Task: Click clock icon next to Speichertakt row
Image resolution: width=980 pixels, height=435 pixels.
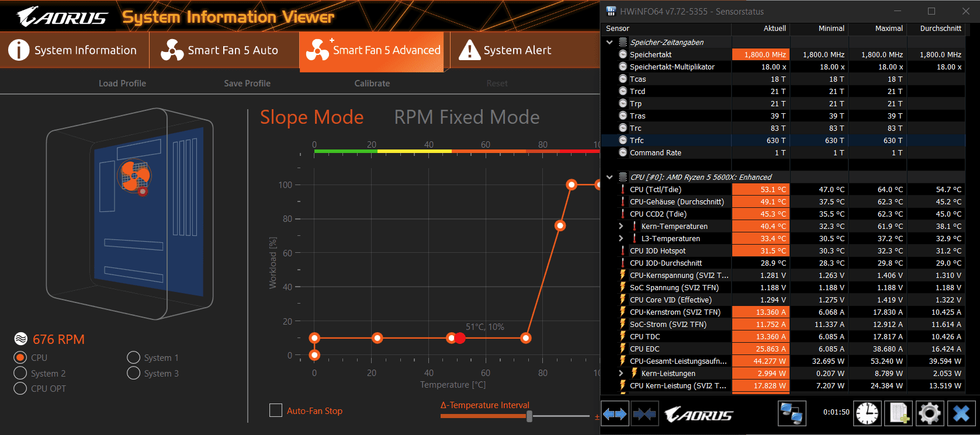Action: click(623, 54)
